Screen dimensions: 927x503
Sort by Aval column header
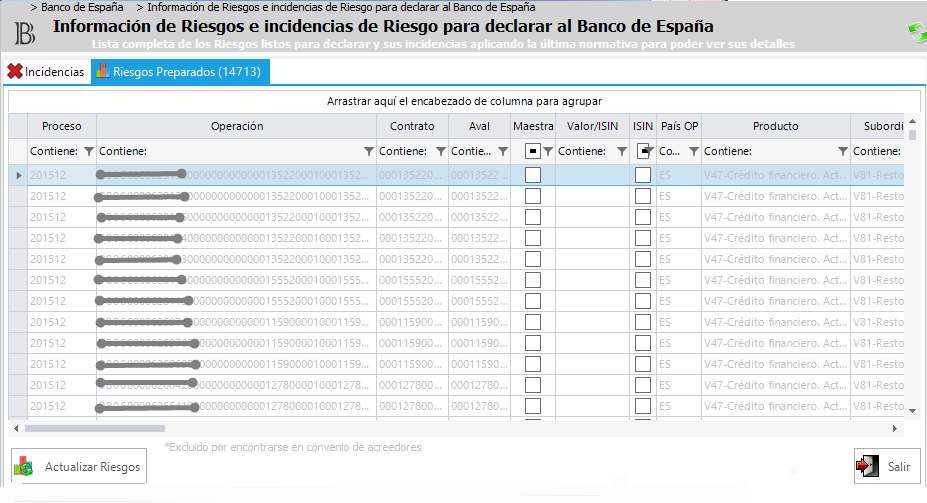(479, 126)
